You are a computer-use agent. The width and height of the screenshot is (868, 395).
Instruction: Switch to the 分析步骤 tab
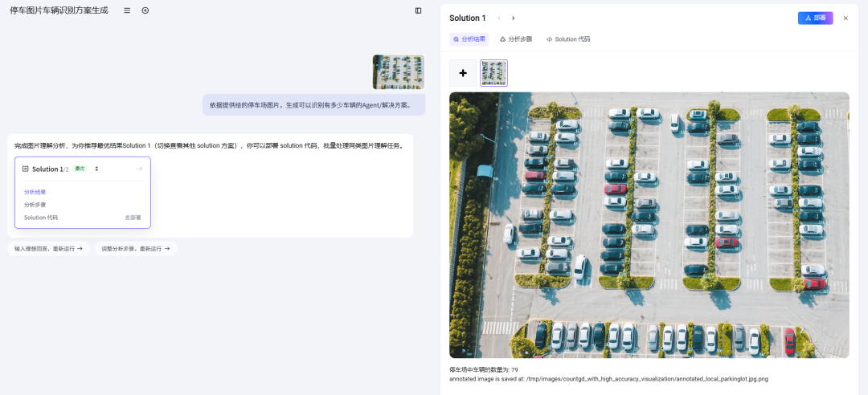(516, 39)
